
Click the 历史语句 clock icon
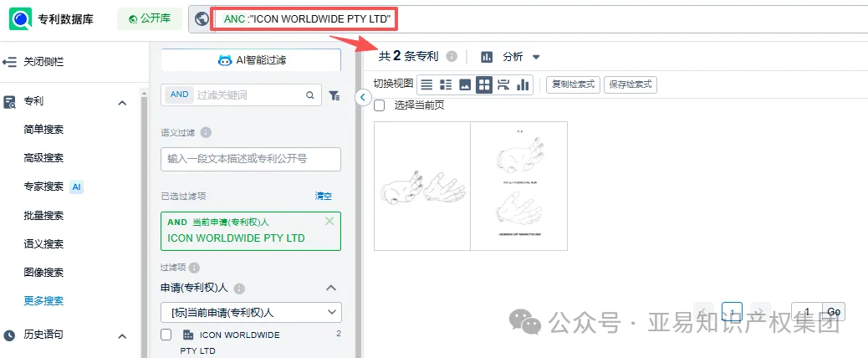click(9, 335)
